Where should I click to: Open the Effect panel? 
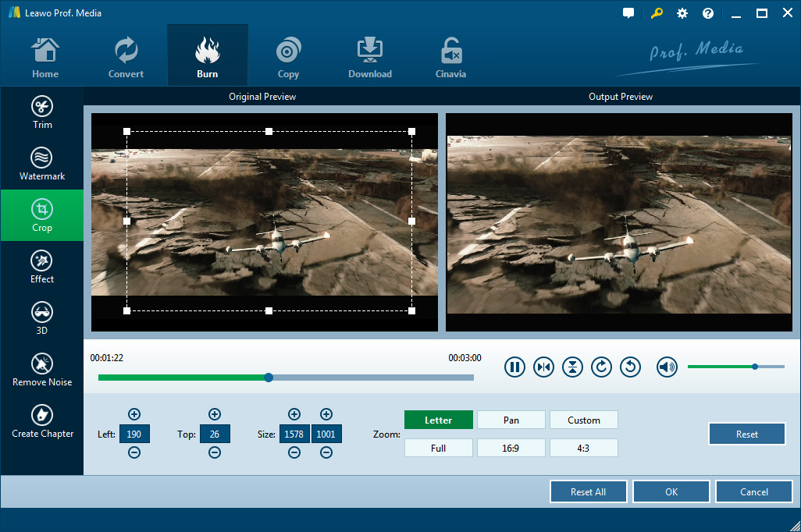tap(42, 267)
